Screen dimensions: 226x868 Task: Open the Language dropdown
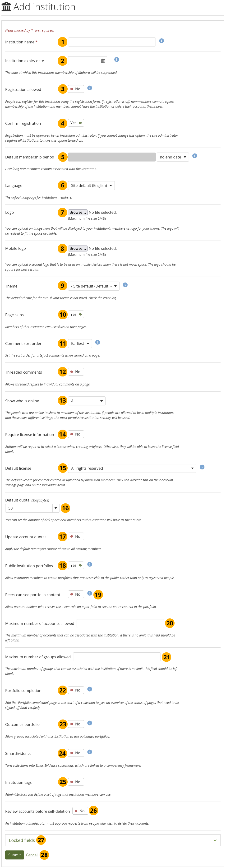pos(91,185)
